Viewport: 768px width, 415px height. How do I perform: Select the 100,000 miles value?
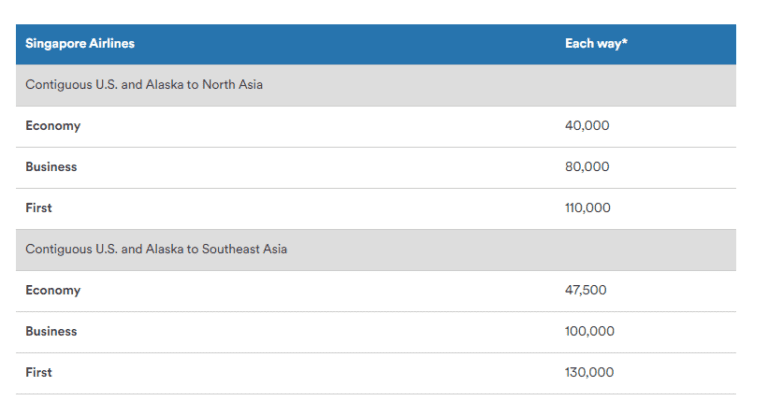(590, 331)
